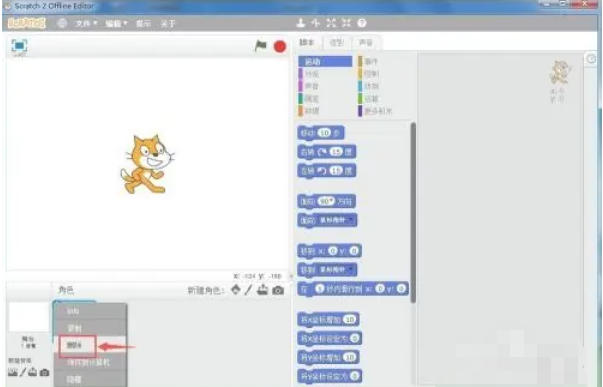
Task: Click the cat sprite on the stage
Action: pyautogui.click(x=147, y=164)
